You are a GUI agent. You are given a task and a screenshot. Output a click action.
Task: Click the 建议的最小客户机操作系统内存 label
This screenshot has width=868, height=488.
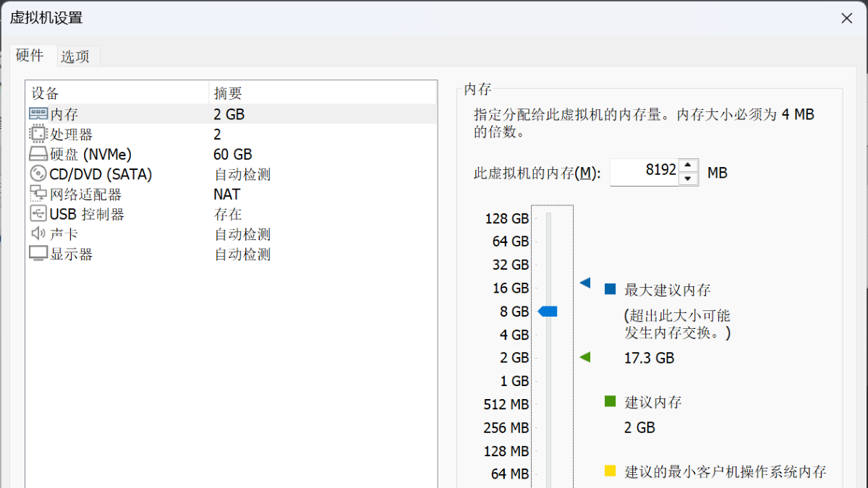[726, 472]
